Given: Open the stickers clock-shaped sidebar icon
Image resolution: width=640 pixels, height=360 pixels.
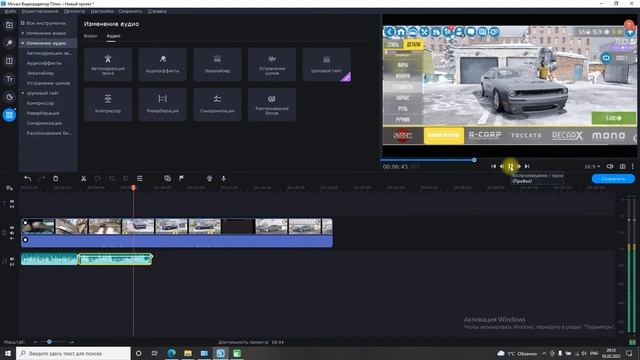Looking at the screenshot, I should pos(9,97).
